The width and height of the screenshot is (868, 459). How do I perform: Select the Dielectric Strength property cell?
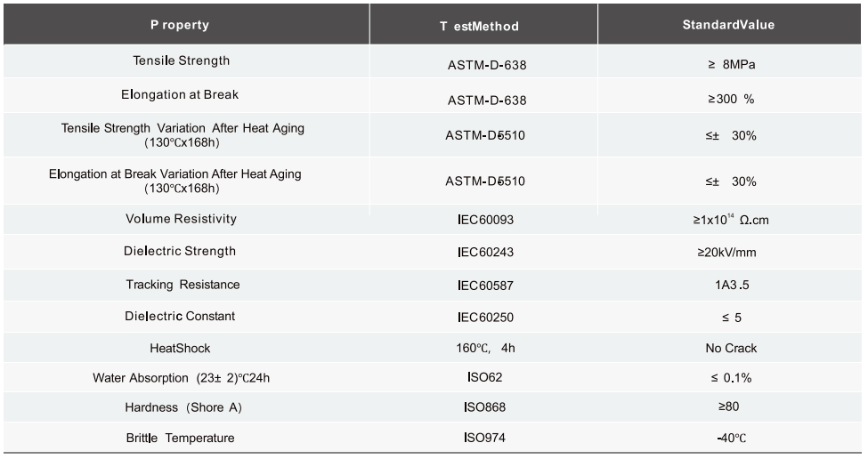(x=180, y=251)
